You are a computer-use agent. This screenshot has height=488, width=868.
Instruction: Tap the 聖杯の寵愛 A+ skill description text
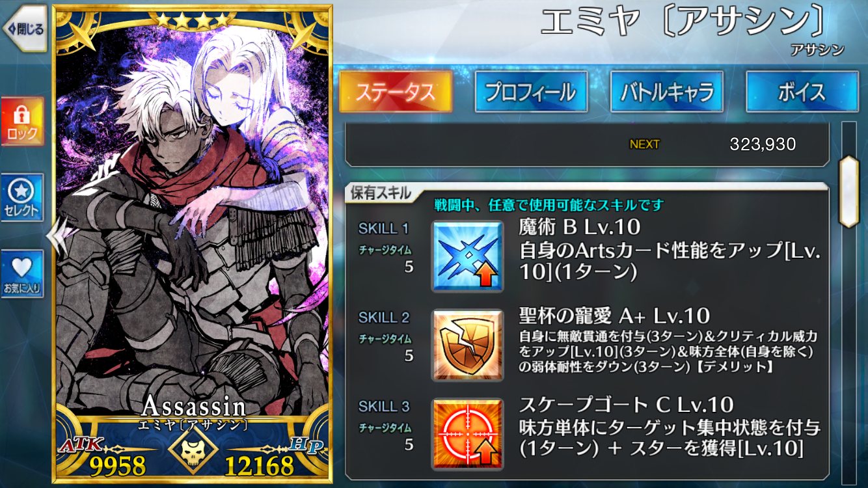(668, 351)
